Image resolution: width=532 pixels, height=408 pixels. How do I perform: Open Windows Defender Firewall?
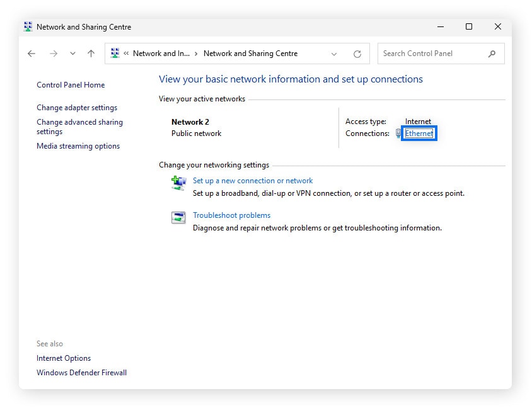[81, 372]
